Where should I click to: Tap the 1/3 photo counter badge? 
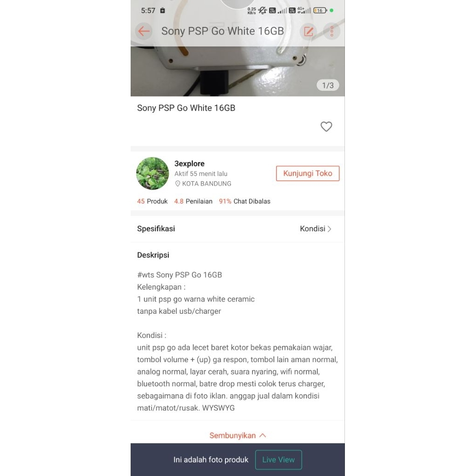pyautogui.click(x=328, y=86)
